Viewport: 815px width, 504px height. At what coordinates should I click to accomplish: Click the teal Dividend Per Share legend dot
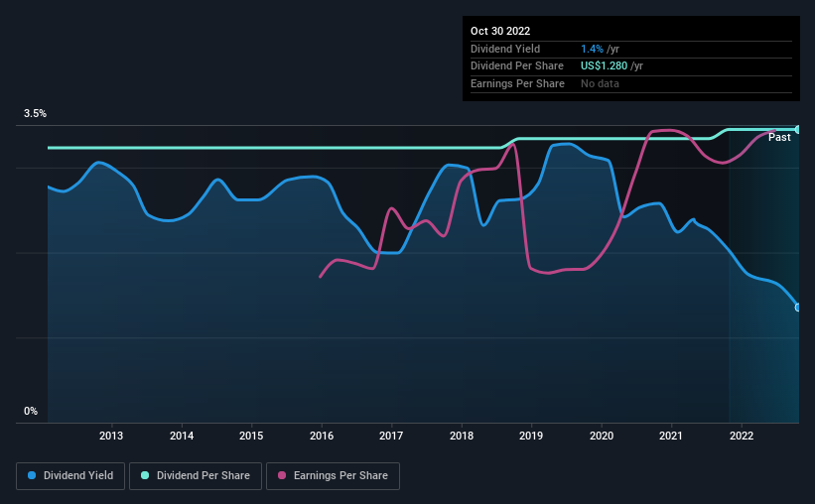point(145,475)
